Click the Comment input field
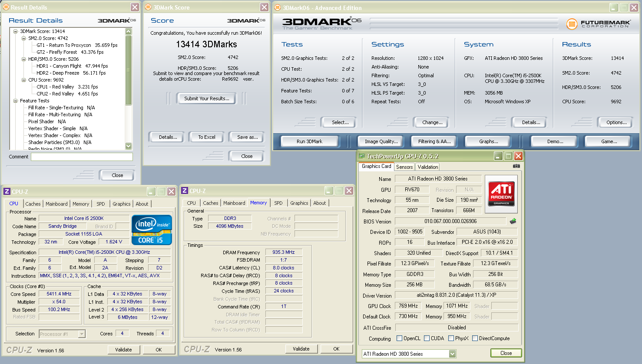 point(82,157)
